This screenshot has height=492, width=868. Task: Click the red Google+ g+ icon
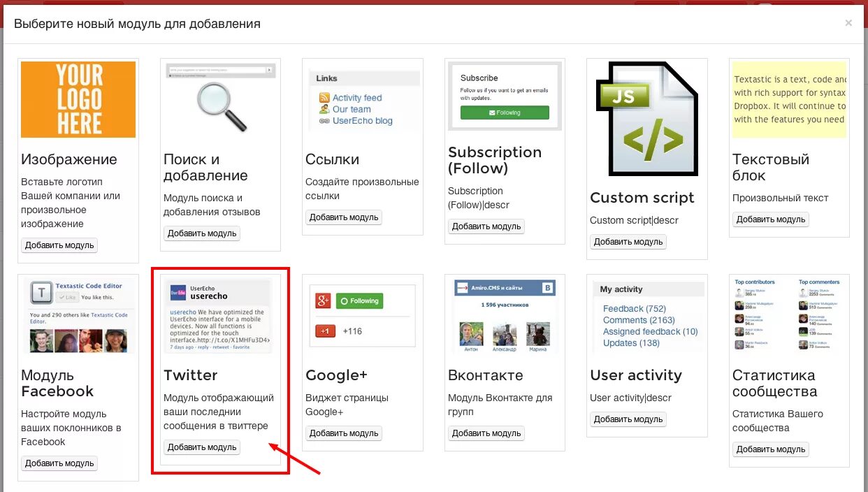(x=323, y=301)
